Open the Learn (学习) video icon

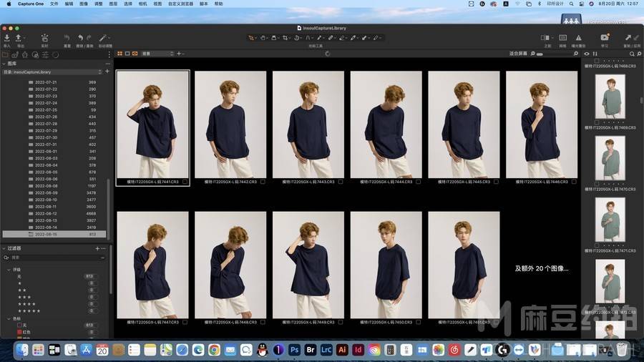click(605, 38)
